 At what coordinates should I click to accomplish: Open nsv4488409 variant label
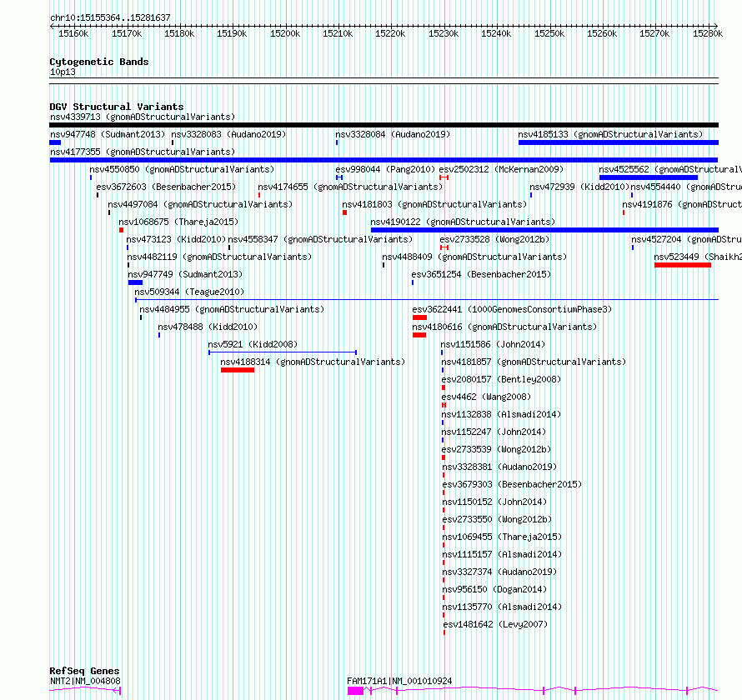click(x=474, y=257)
